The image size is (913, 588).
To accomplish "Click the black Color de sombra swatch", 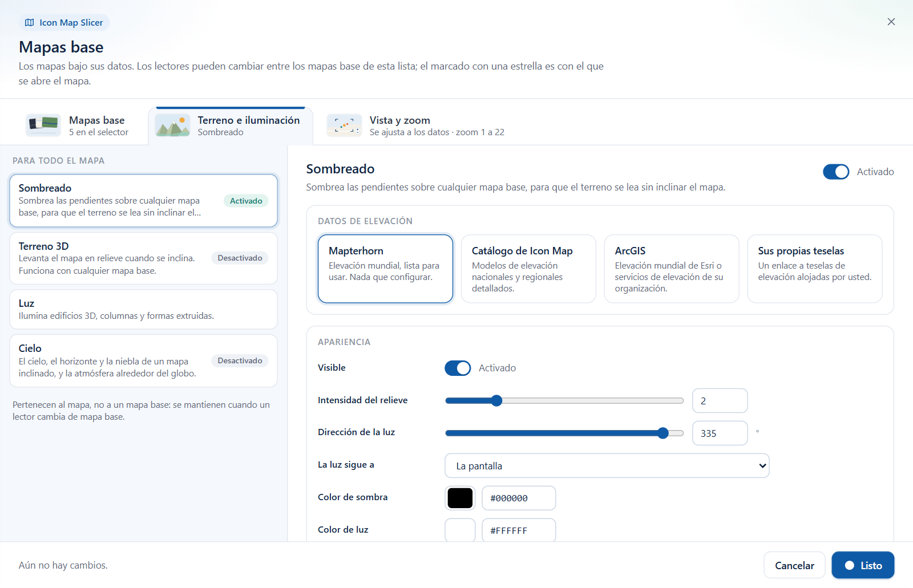I will [460, 498].
